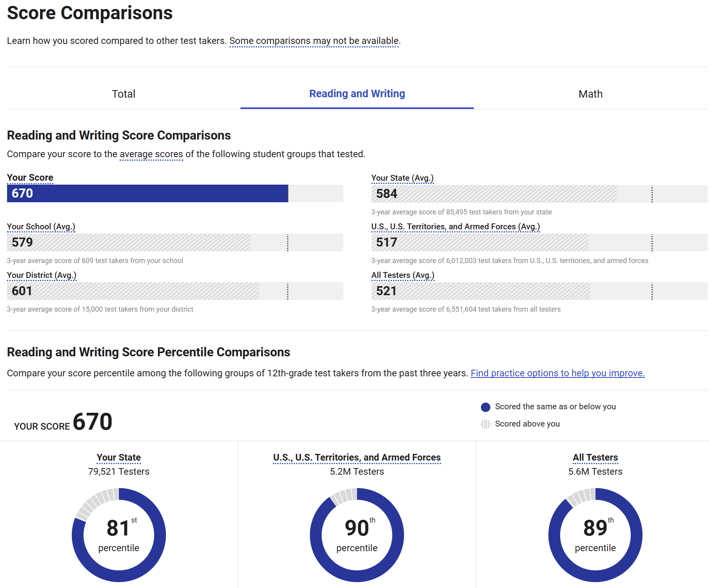Screen dimensions: 710x588
Task: Click the 'Your State' percentile heading
Action: pos(118,457)
